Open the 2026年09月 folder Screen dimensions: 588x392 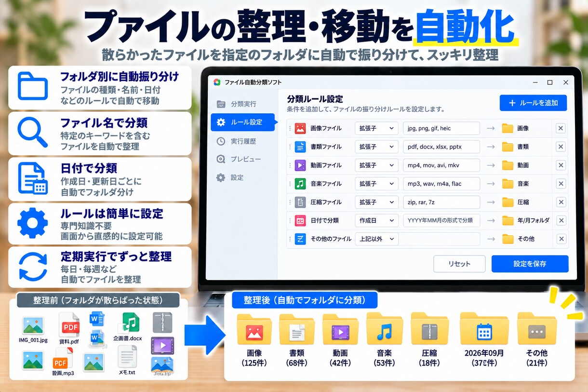point(484,328)
